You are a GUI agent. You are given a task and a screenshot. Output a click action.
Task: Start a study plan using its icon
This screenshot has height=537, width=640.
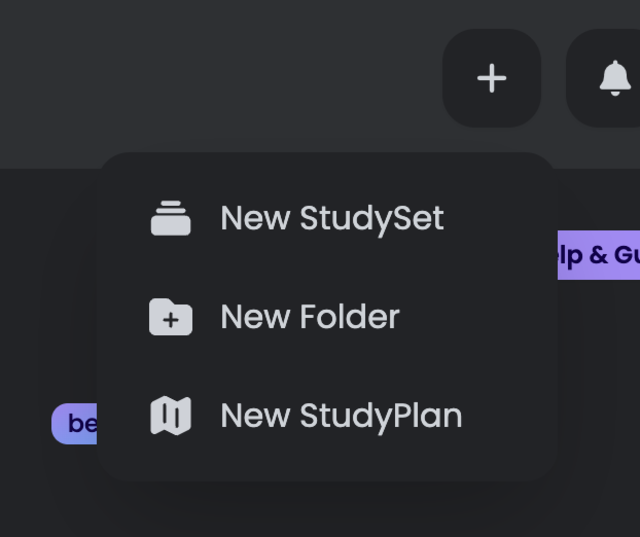coord(171,416)
